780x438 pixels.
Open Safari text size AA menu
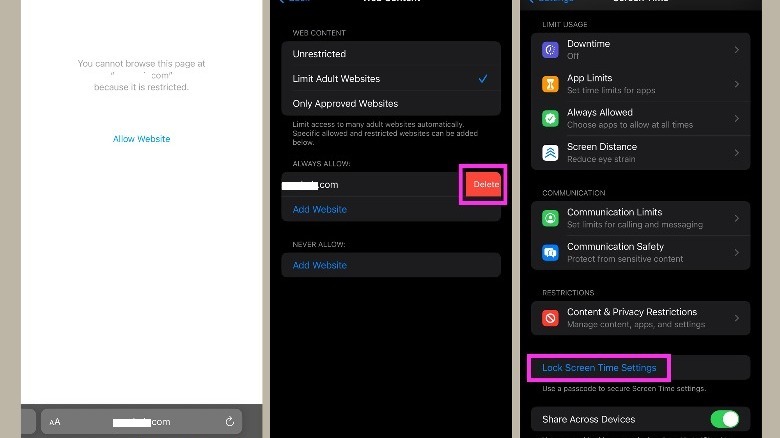pyautogui.click(x=55, y=422)
